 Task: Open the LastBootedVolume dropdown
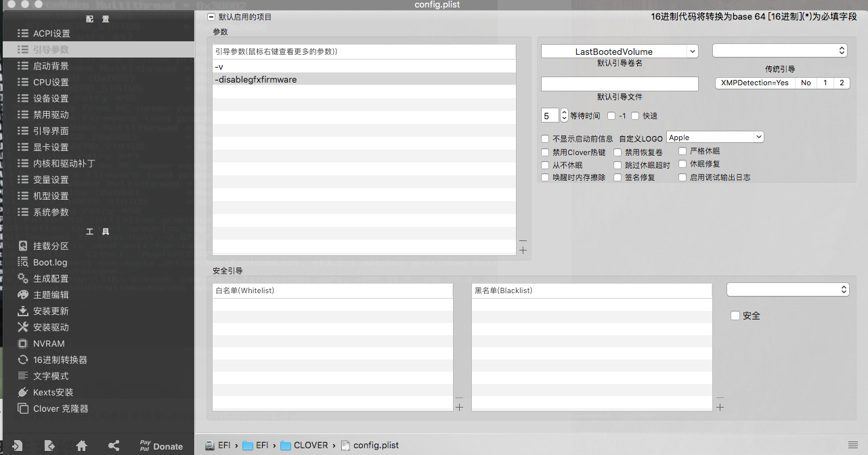tap(620, 51)
